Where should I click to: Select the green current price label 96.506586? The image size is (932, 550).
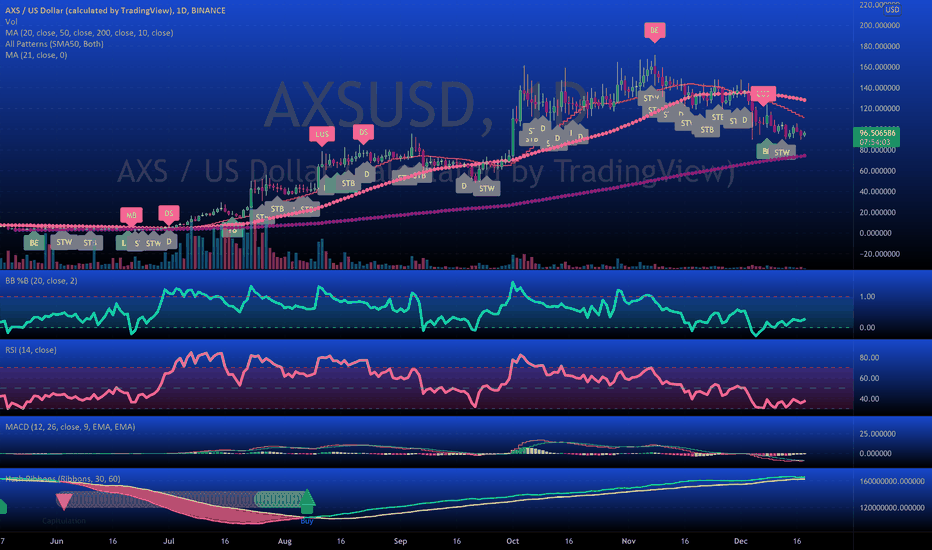click(x=877, y=133)
